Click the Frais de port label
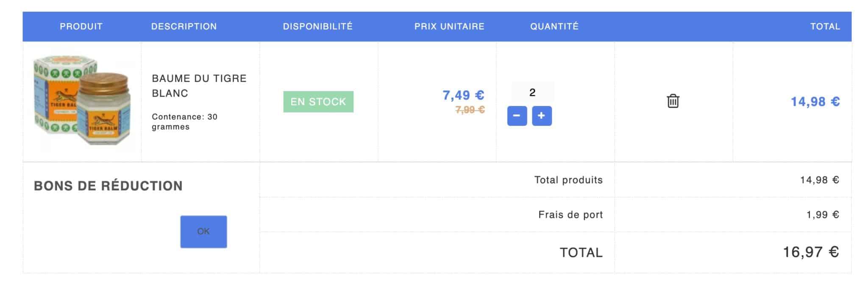868x290 pixels. 570,215
